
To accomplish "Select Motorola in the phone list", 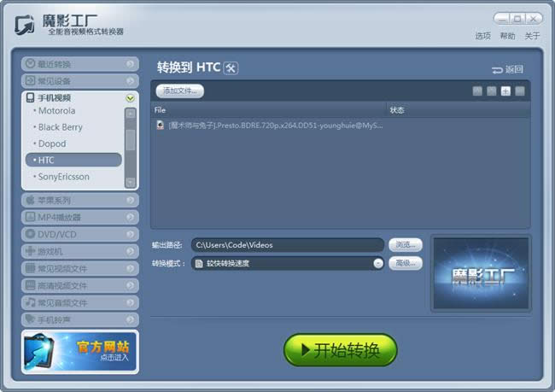I will point(56,111).
